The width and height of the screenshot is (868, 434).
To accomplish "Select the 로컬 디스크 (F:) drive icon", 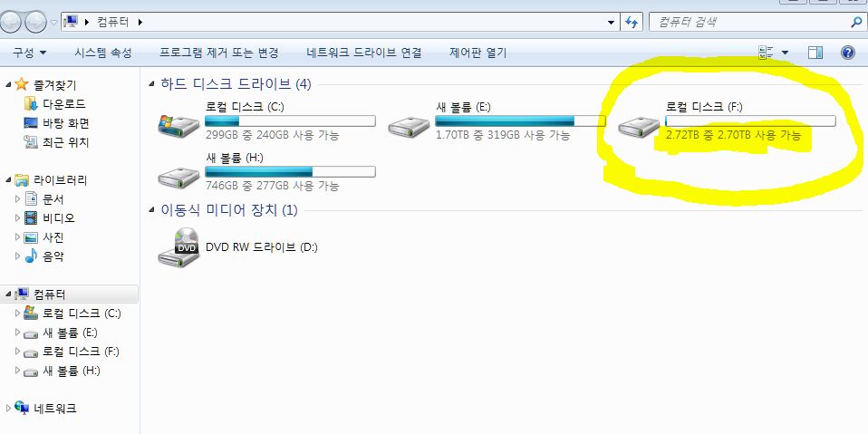I will [639, 128].
